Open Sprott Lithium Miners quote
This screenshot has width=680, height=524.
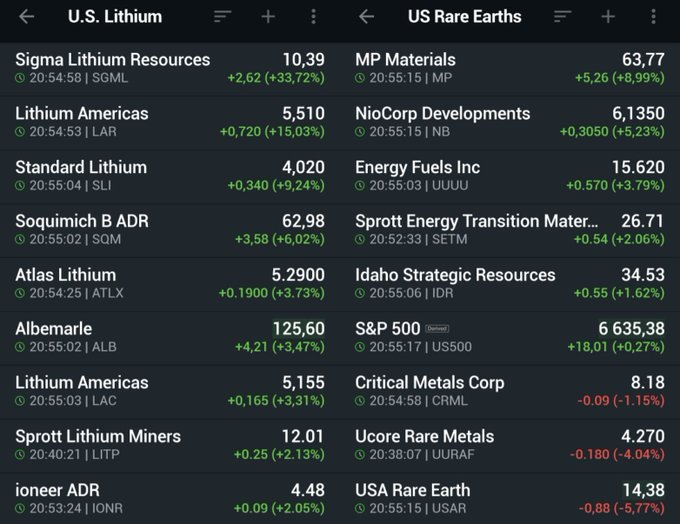tap(170, 445)
